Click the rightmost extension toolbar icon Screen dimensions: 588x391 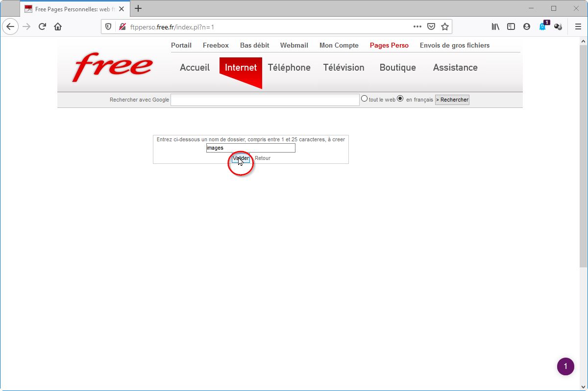(558, 26)
